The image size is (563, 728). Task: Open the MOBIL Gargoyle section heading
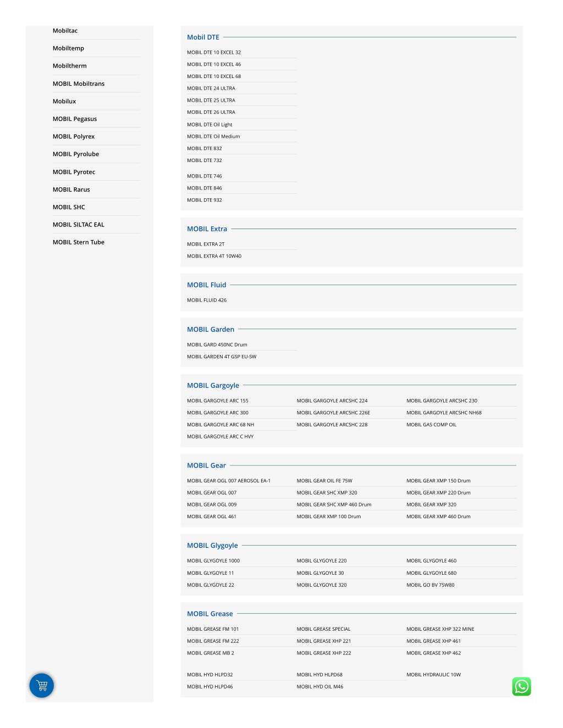(213, 386)
